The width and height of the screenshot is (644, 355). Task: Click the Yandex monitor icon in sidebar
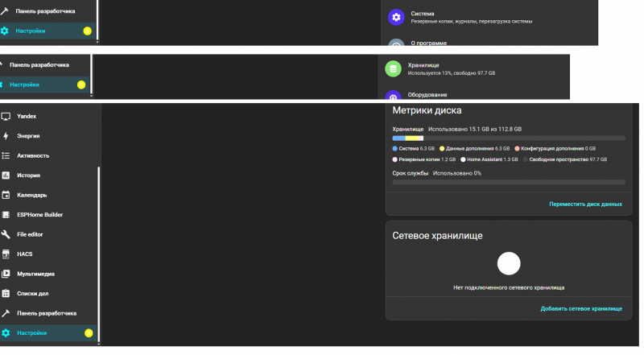[x=6, y=116]
